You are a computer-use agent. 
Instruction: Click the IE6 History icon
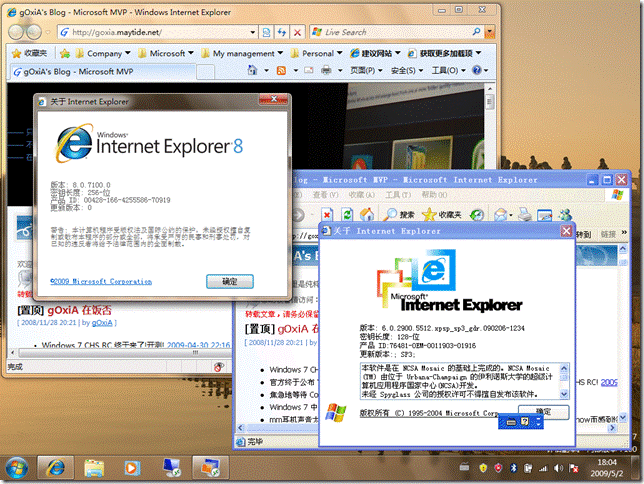tap(477, 214)
